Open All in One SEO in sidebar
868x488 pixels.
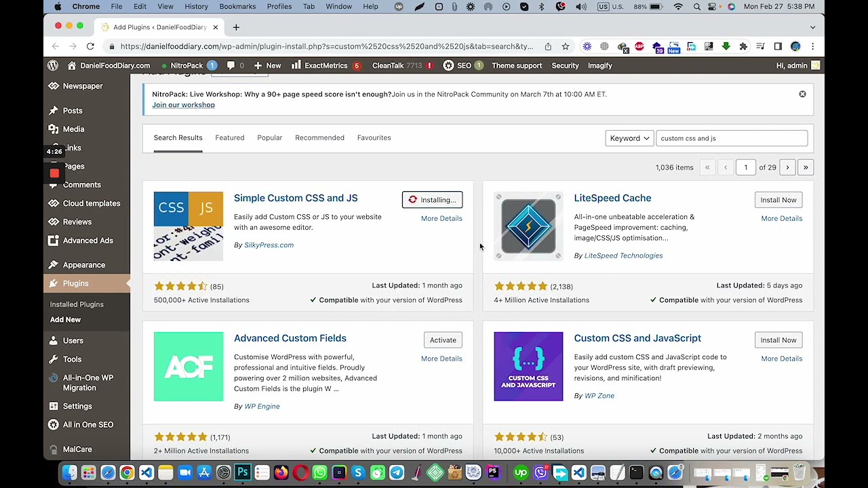click(x=88, y=424)
